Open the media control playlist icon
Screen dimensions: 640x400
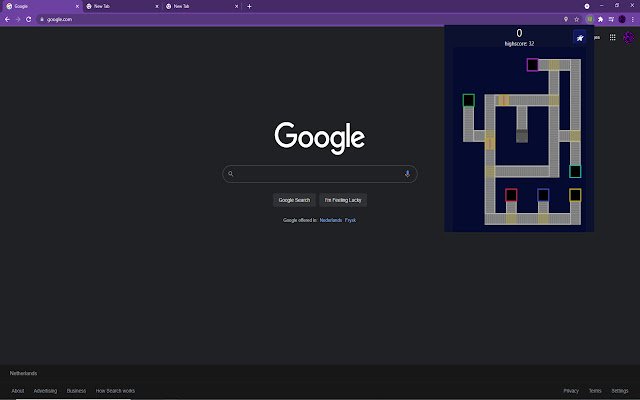611,19
